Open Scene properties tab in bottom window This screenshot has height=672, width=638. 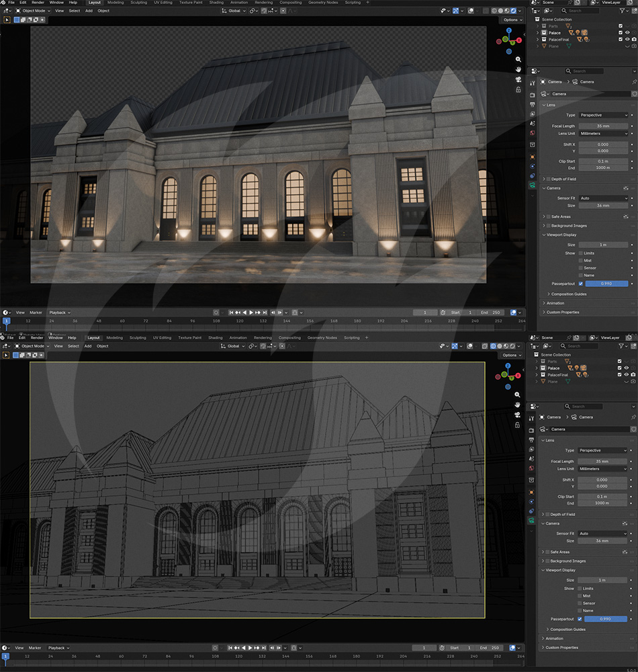click(531, 458)
